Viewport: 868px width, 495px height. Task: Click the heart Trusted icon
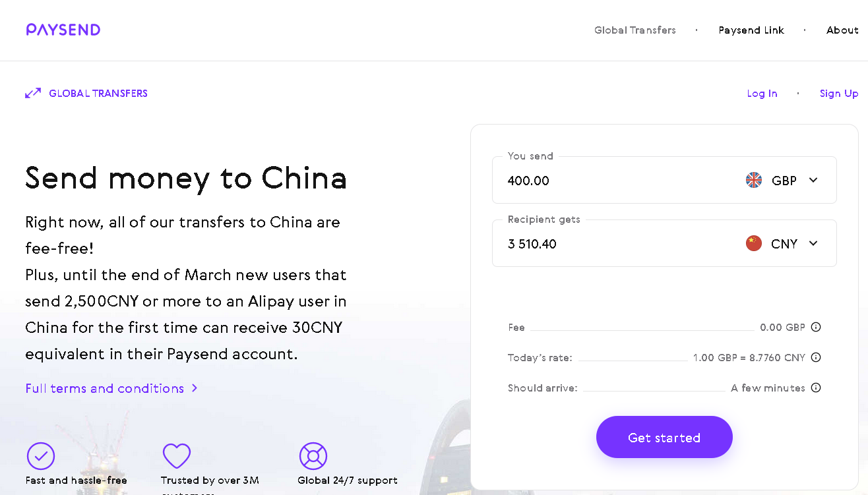(177, 456)
